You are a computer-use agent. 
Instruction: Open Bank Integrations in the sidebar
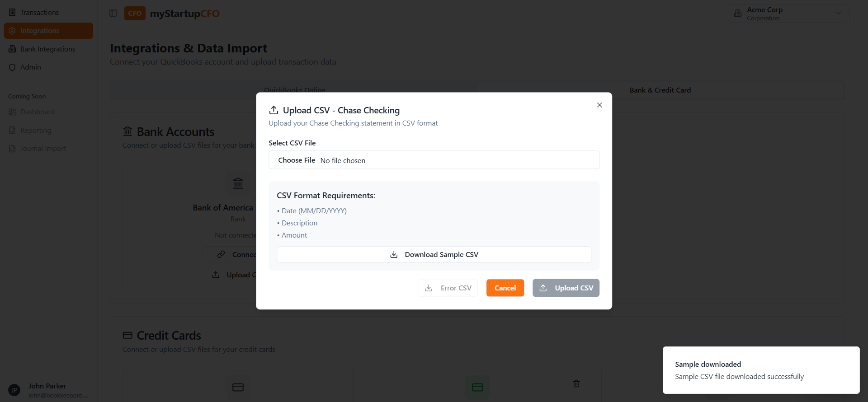47,49
